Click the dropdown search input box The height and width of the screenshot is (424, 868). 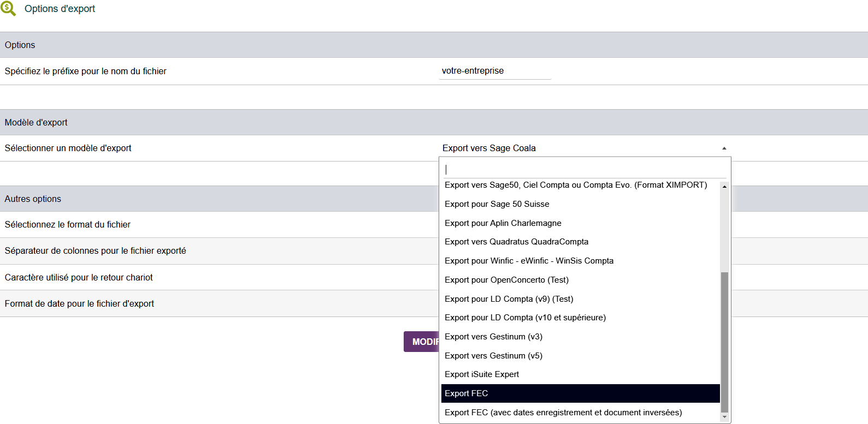585,169
